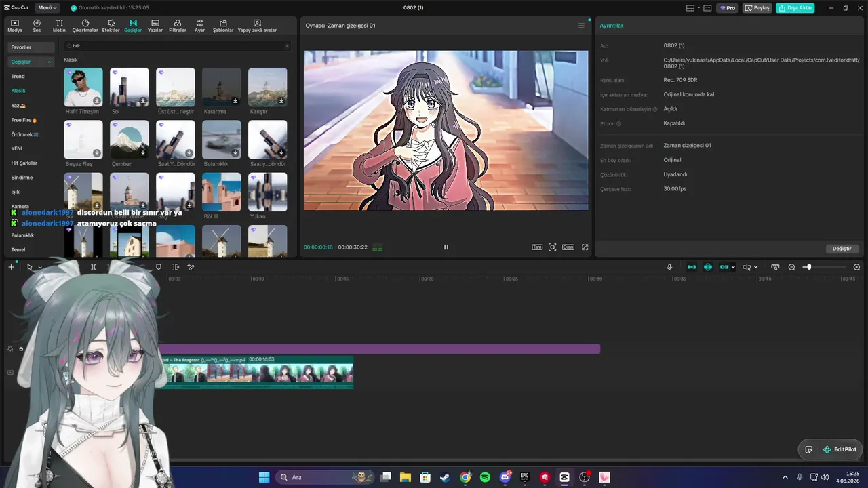Open the linkage options dropdown arrow
Screen dimensions: 868x488
(733, 267)
